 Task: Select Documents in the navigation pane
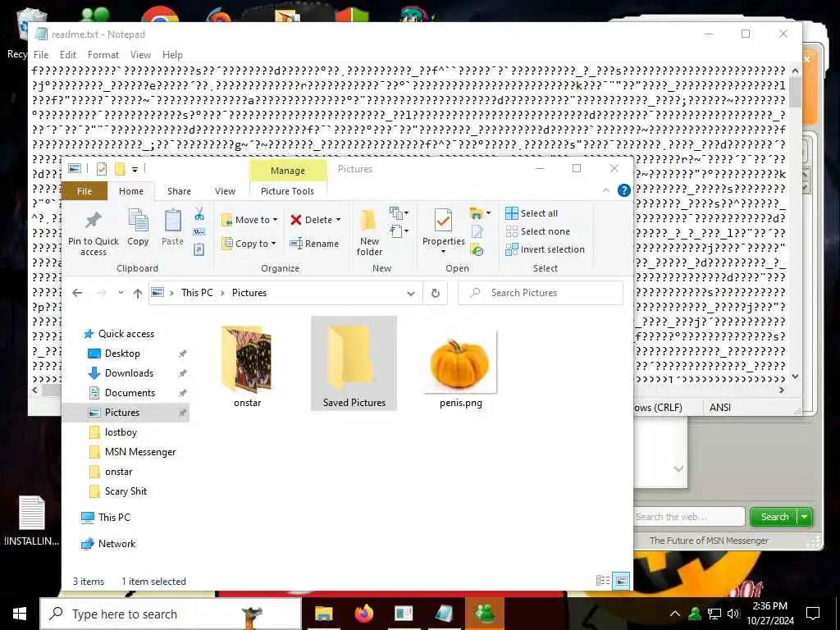[x=130, y=393]
